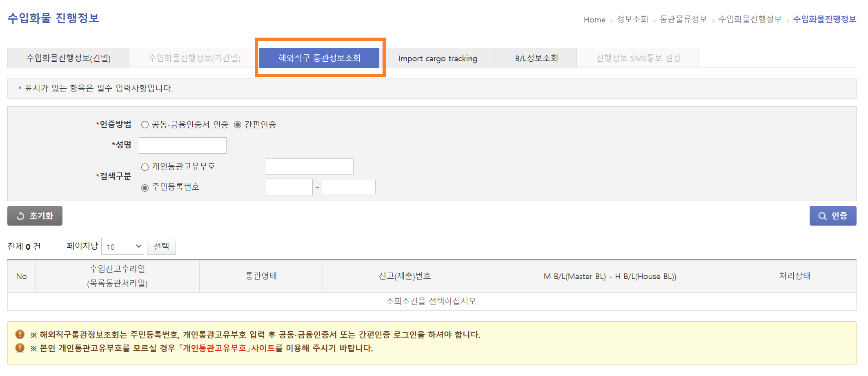Open the 진행정보 SMS통보 설정 tab
Image resolution: width=868 pixels, height=376 pixels.
tap(639, 58)
